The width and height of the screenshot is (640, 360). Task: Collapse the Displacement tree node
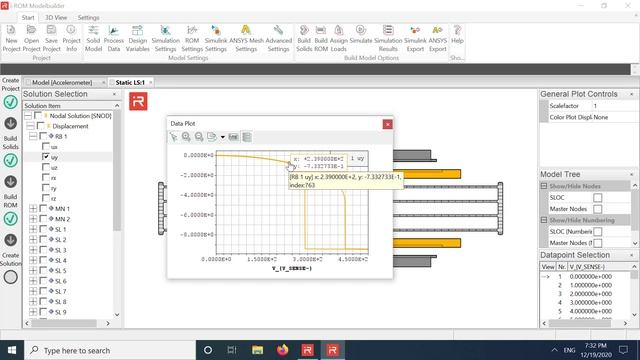click(x=30, y=126)
